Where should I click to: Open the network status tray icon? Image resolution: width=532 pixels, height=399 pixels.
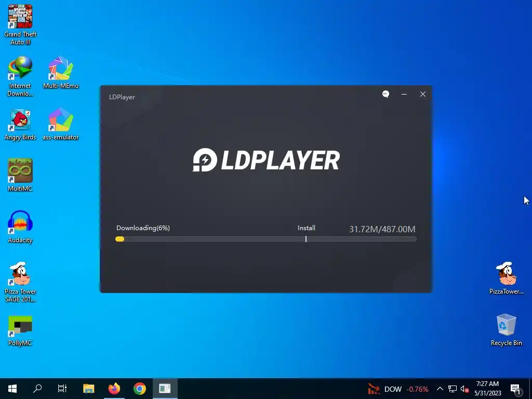453,389
